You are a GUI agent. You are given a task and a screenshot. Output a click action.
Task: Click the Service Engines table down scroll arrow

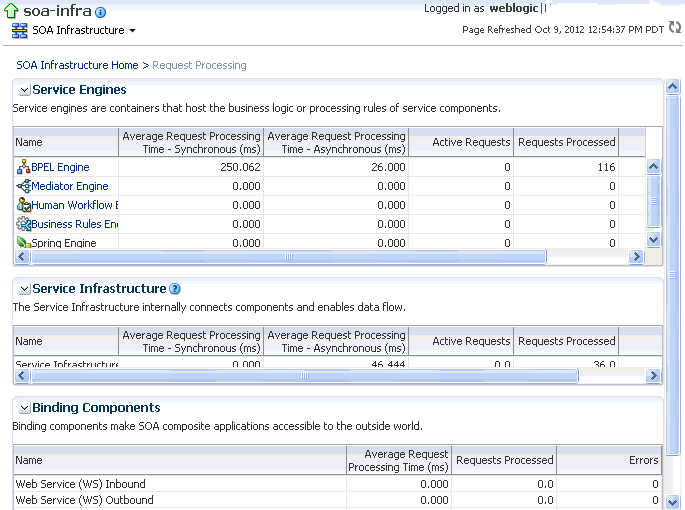[653, 239]
